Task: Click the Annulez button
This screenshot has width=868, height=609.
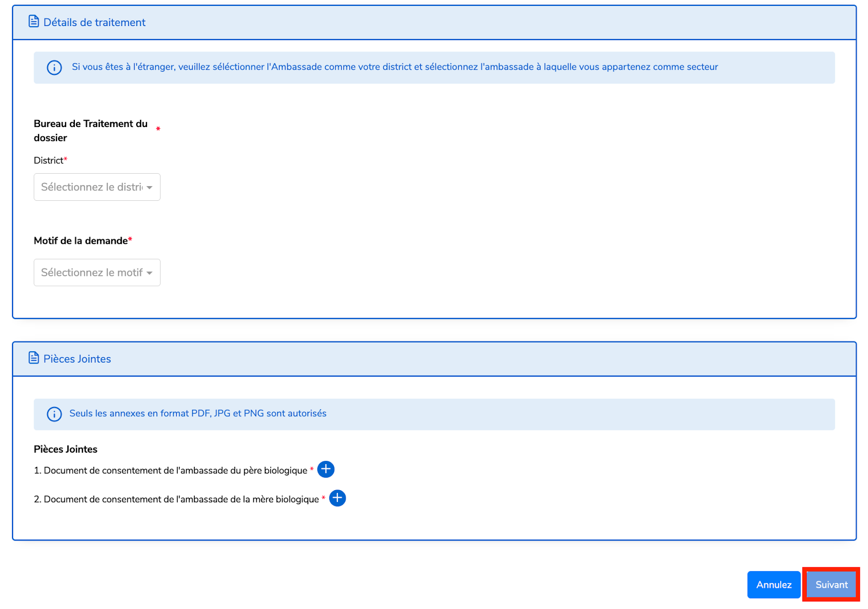Action: click(x=774, y=585)
